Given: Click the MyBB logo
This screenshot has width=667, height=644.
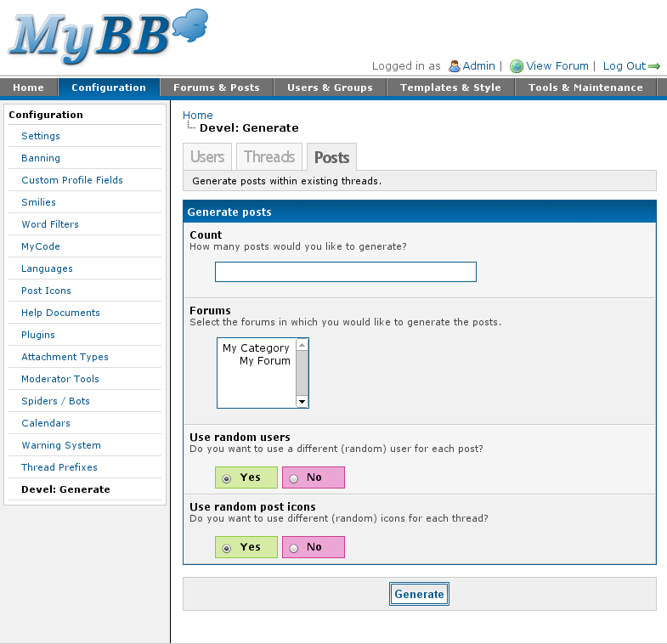Looking at the screenshot, I should click(108, 37).
